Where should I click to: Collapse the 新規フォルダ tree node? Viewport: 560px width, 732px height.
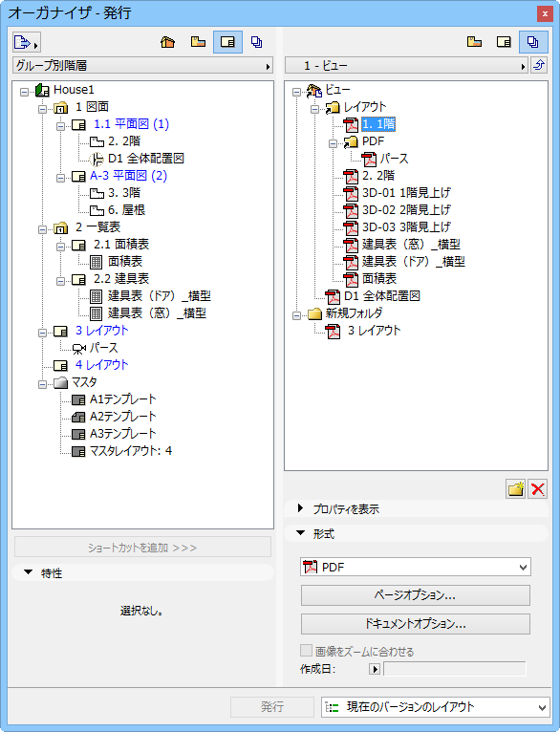click(x=297, y=315)
